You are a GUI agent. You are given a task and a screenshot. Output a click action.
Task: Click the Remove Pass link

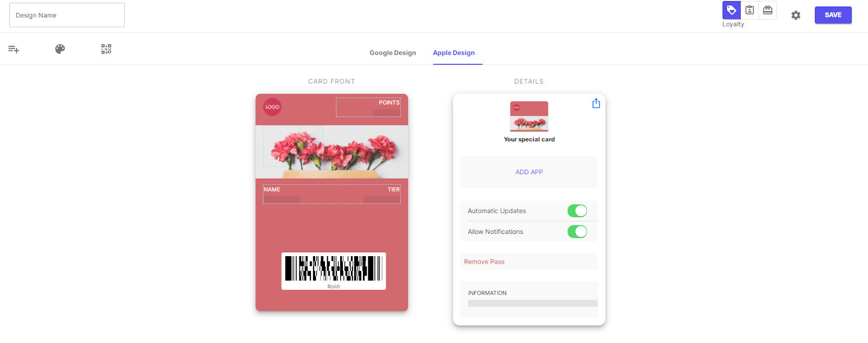[x=484, y=262]
